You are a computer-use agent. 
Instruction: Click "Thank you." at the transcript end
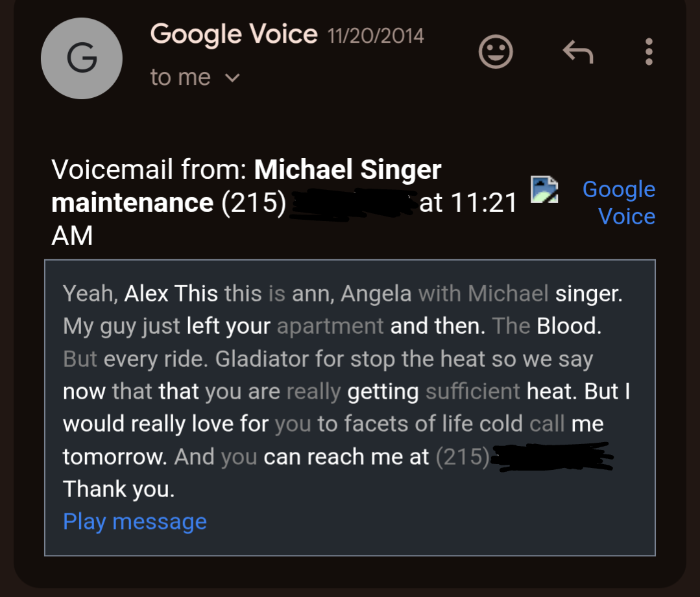[x=119, y=489]
